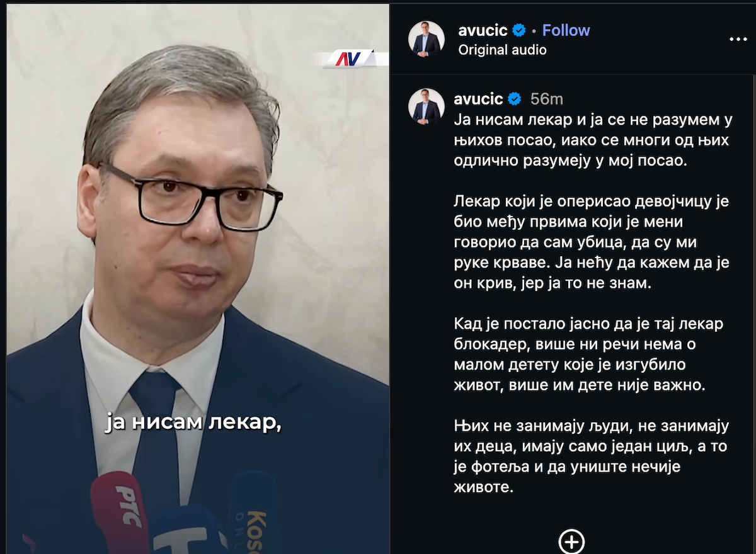This screenshot has height=554, width=756.
Task: Open the avucic profile picture in the header
Action: 427,39
